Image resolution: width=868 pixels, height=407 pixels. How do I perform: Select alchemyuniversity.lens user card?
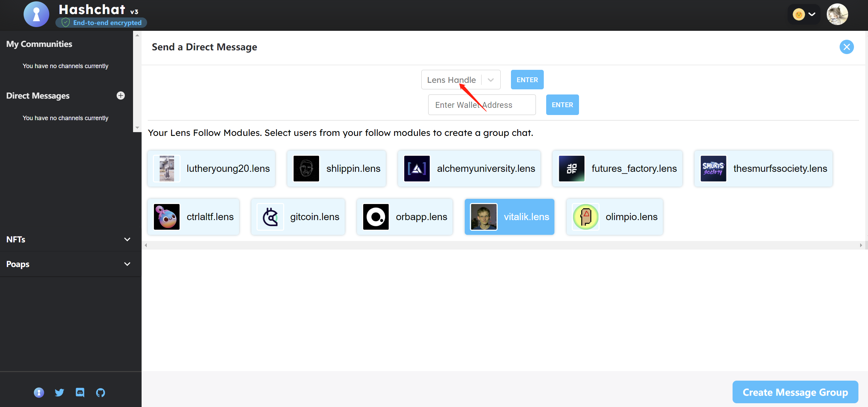469,168
